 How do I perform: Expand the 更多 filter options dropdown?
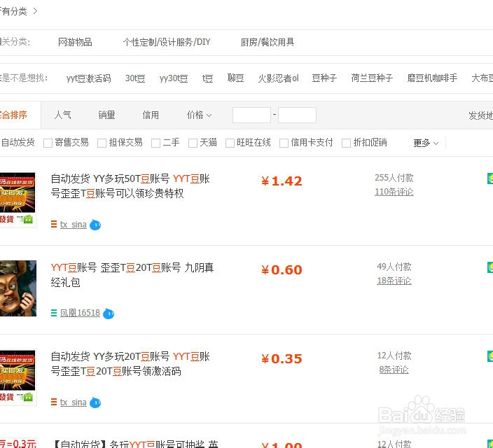click(x=426, y=143)
